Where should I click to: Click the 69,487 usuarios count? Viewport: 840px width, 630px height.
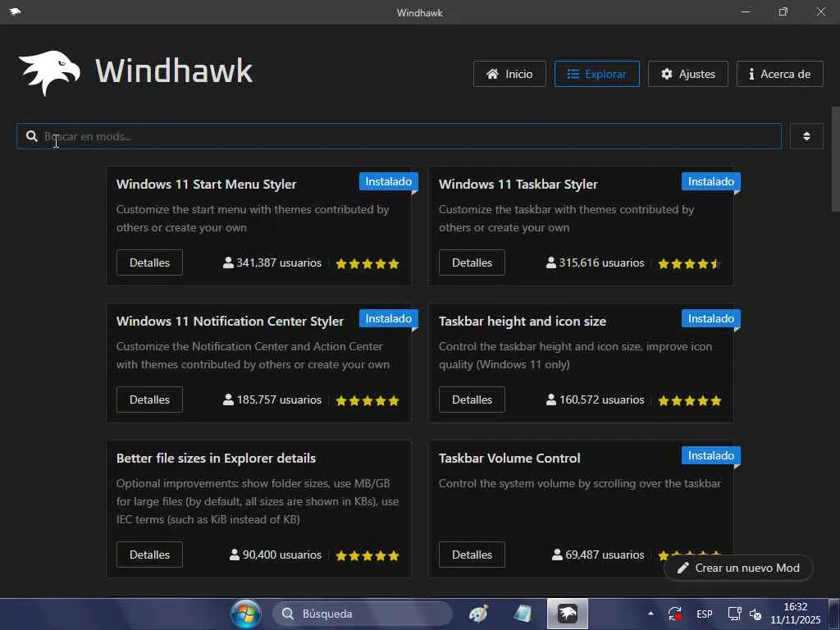tap(598, 555)
